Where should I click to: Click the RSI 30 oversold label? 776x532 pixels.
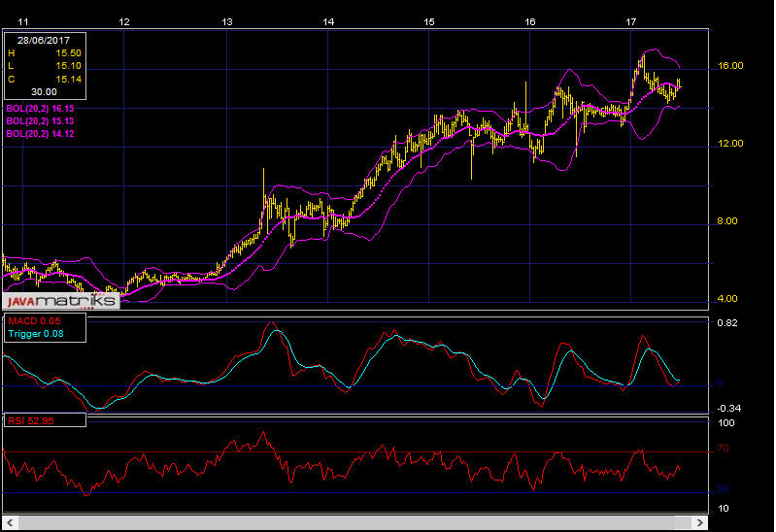coord(723,489)
